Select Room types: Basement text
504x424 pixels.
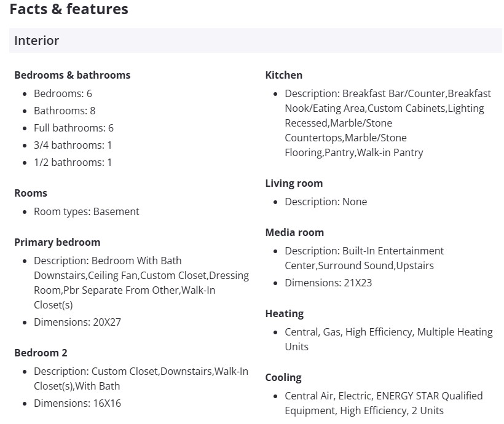[x=87, y=211]
